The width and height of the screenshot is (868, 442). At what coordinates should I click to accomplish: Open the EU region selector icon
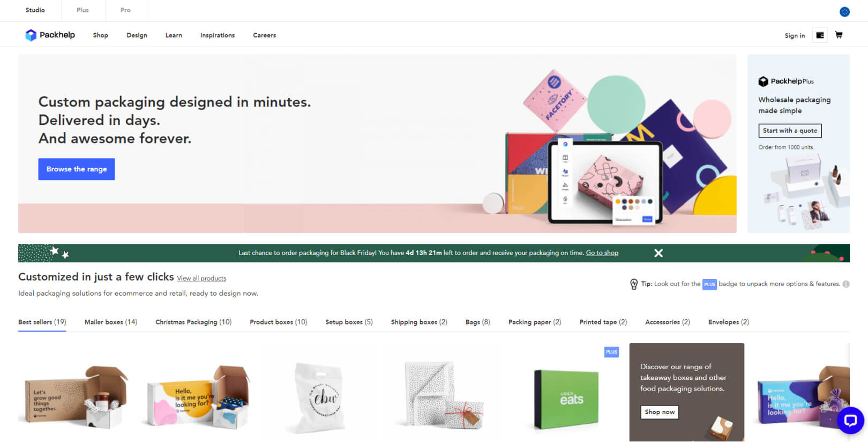[844, 11]
